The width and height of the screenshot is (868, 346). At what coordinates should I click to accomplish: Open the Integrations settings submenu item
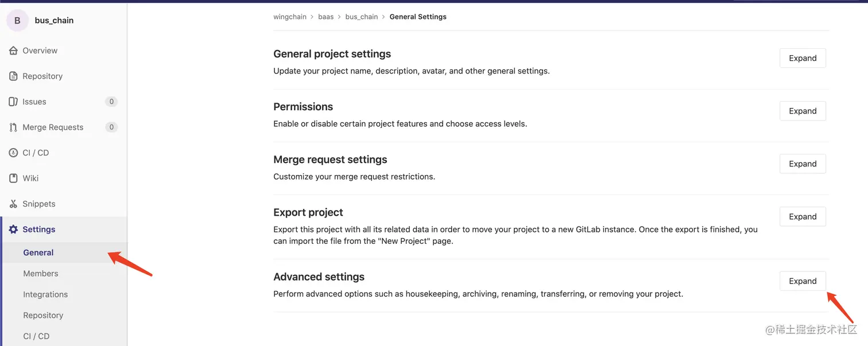point(45,294)
